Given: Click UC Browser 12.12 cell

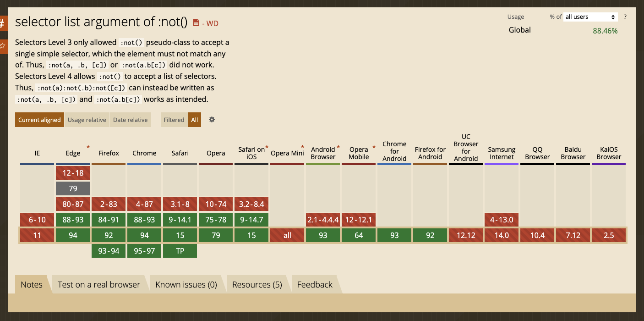Looking at the screenshot, I should [466, 235].
